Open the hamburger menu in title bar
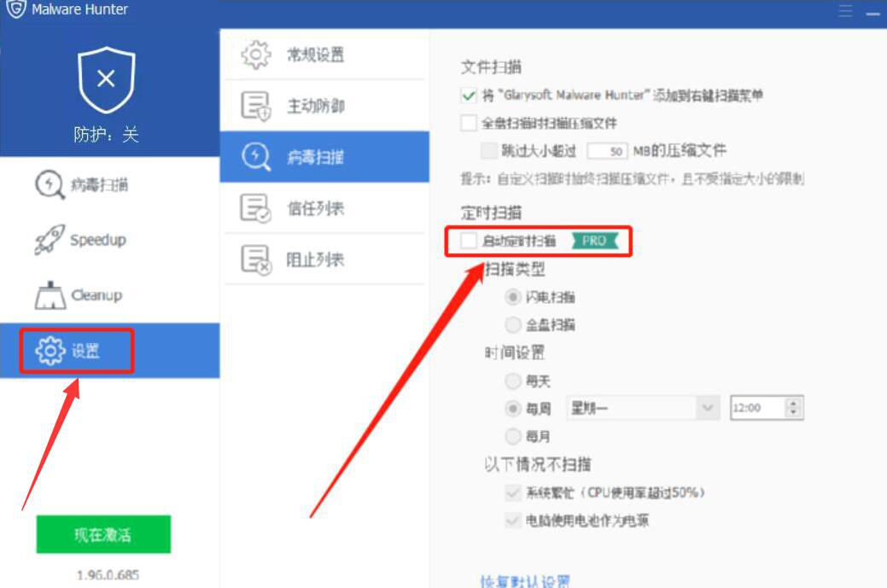 click(x=846, y=11)
